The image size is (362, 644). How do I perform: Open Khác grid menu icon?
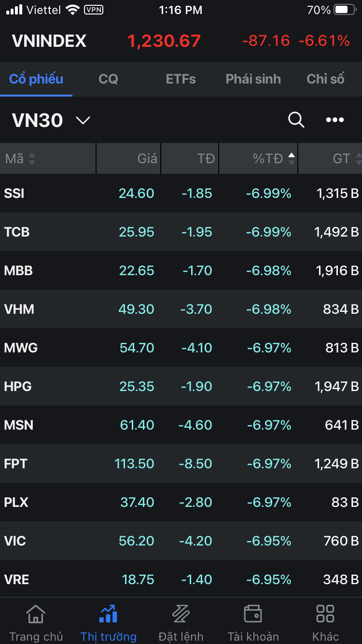click(325, 614)
